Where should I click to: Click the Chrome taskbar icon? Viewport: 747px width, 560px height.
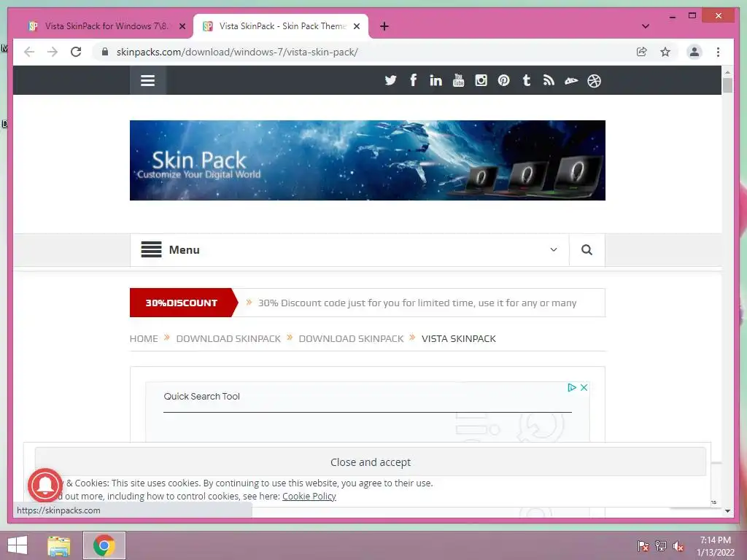pyautogui.click(x=104, y=545)
